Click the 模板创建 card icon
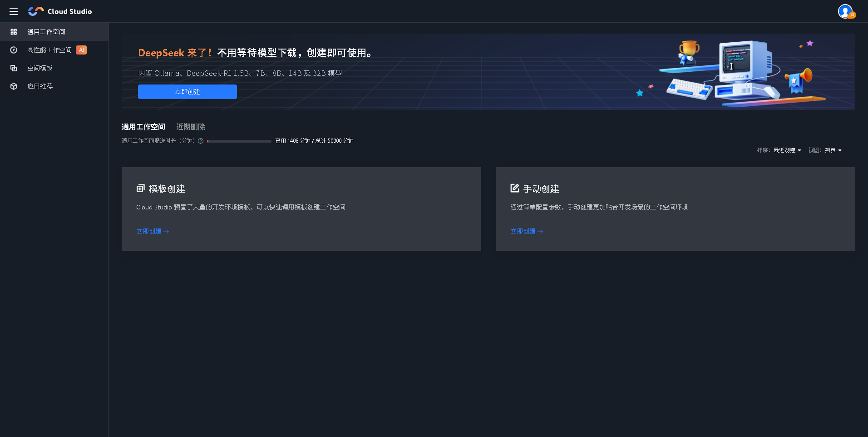 (x=141, y=188)
